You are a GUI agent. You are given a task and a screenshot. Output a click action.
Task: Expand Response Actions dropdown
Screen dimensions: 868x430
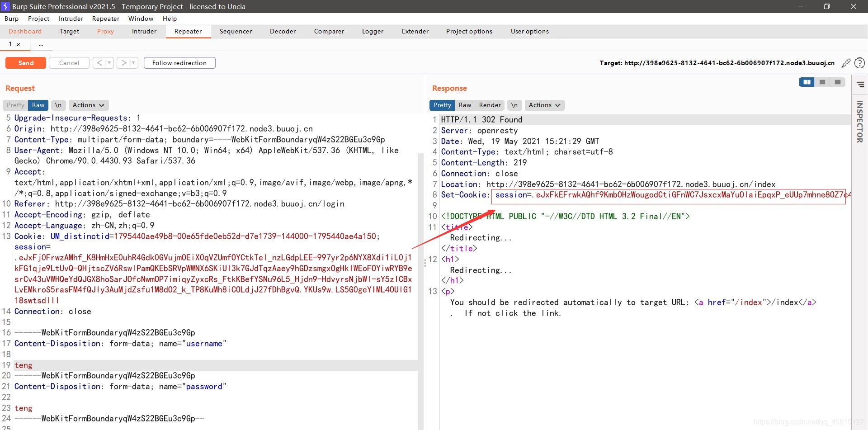tap(545, 105)
